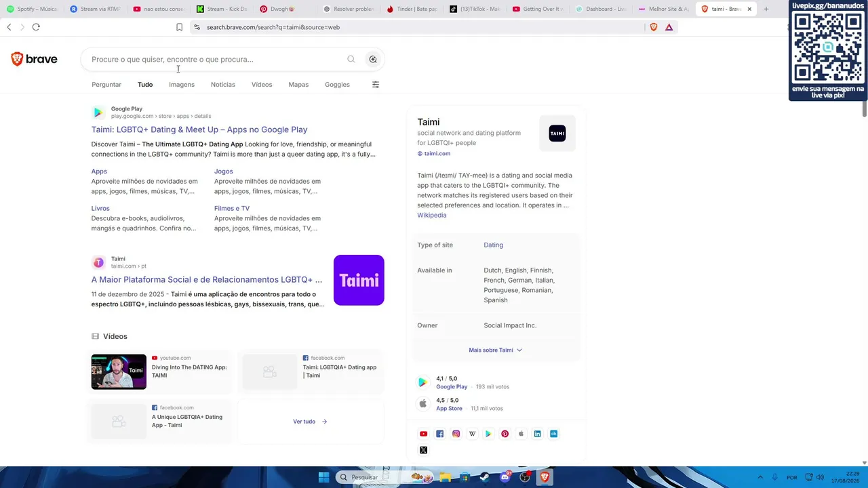Click the Brave logo on the search page
The width and height of the screenshot is (868, 488).
(x=34, y=59)
